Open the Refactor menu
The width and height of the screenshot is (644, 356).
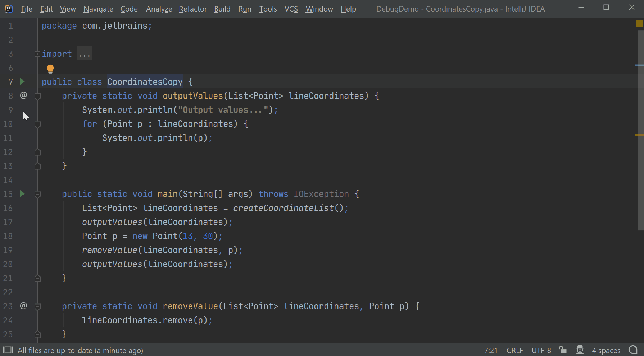[x=193, y=9]
